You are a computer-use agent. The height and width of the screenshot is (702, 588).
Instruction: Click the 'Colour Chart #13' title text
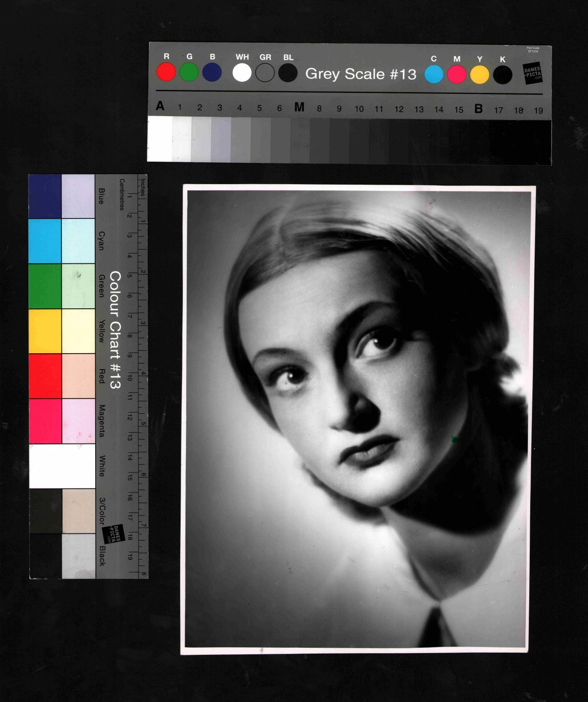pyautogui.click(x=115, y=330)
